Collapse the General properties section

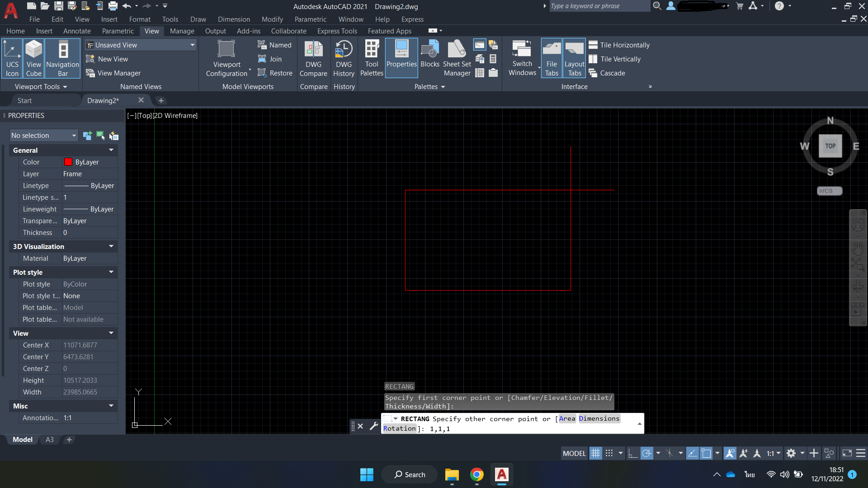coord(111,150)
